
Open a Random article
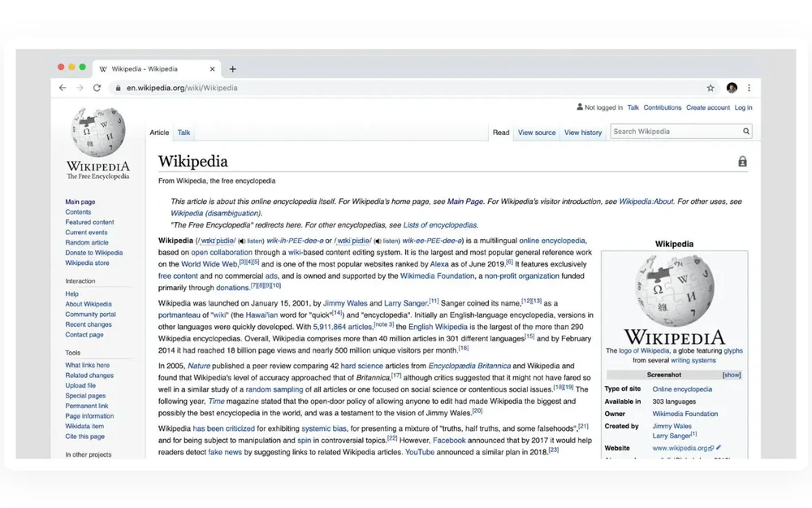(87, 242)
